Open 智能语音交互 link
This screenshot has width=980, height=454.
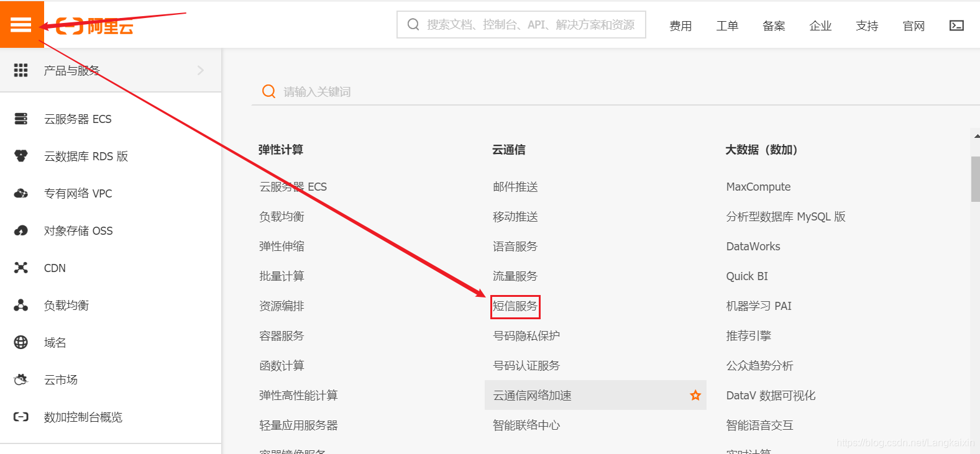click(x=759, y=425)
